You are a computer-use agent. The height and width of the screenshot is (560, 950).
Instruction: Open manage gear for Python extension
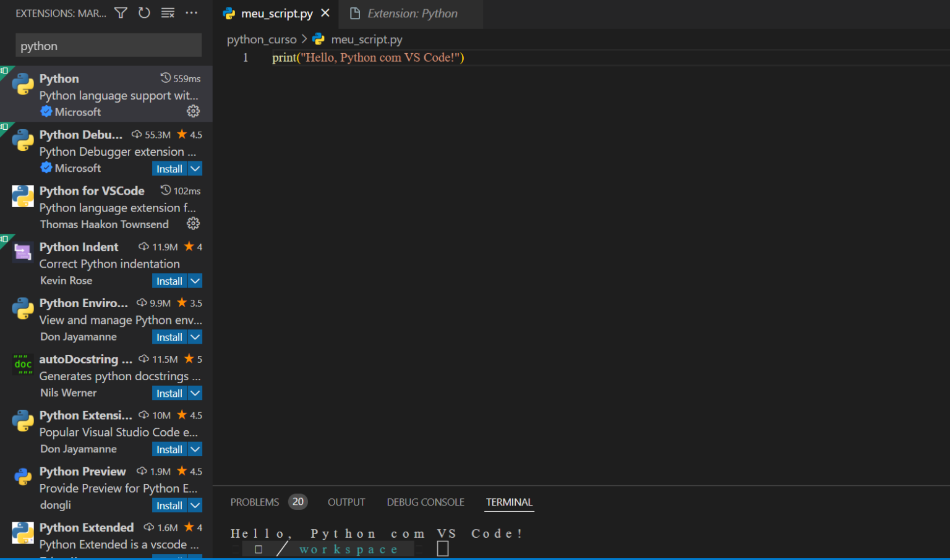point(194,111)
